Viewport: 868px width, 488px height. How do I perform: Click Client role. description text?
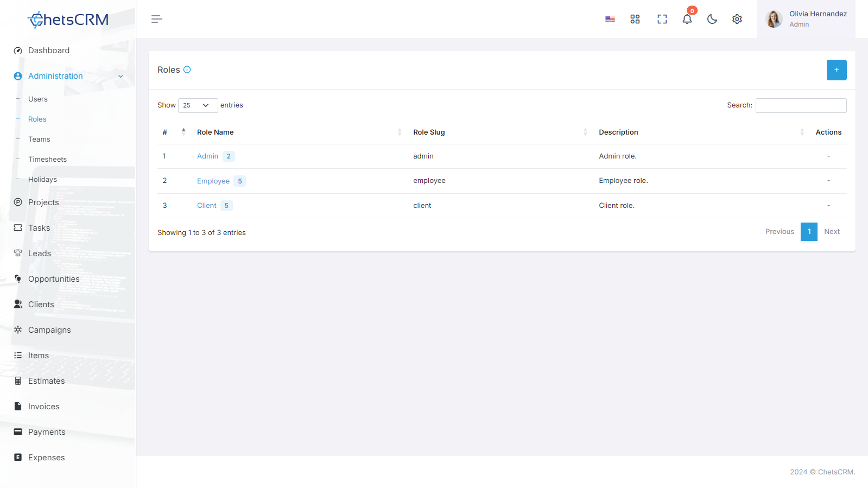click(617, 206)
